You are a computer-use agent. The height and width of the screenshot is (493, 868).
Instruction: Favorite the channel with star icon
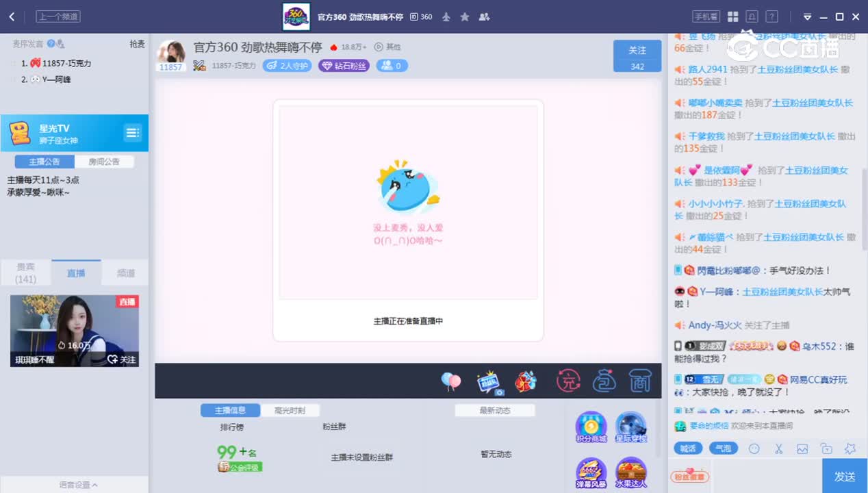pos(465,16)
